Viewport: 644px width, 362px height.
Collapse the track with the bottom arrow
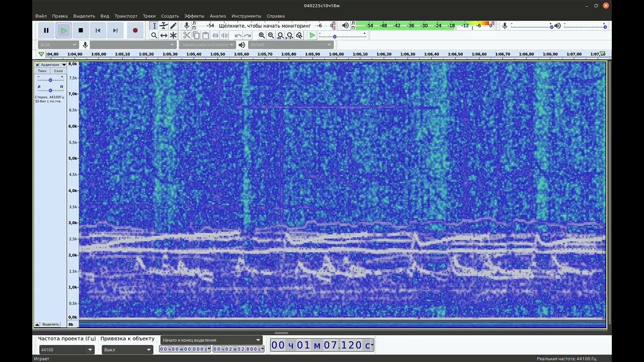[x=37, y=324]
